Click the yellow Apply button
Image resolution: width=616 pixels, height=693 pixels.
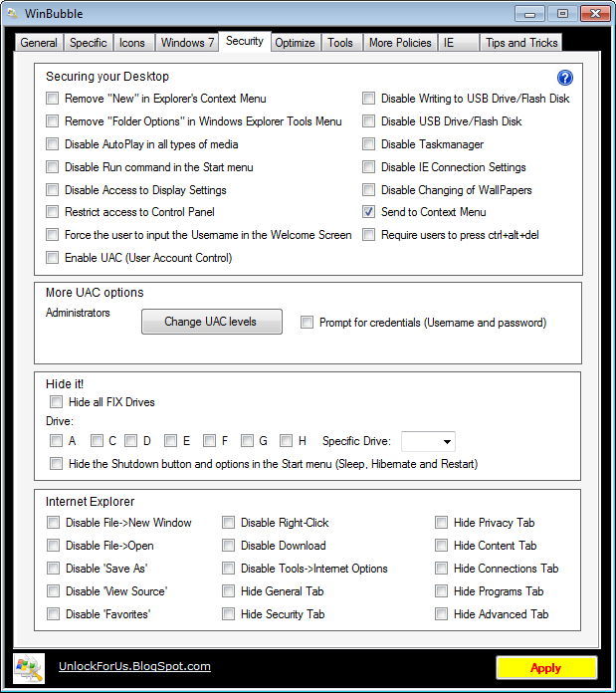click(546, 668)
